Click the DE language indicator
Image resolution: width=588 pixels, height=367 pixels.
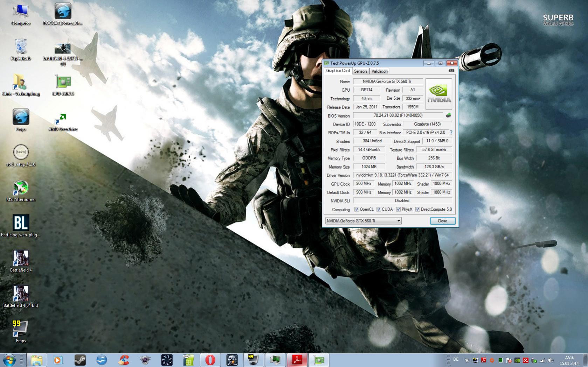point(456,359)
